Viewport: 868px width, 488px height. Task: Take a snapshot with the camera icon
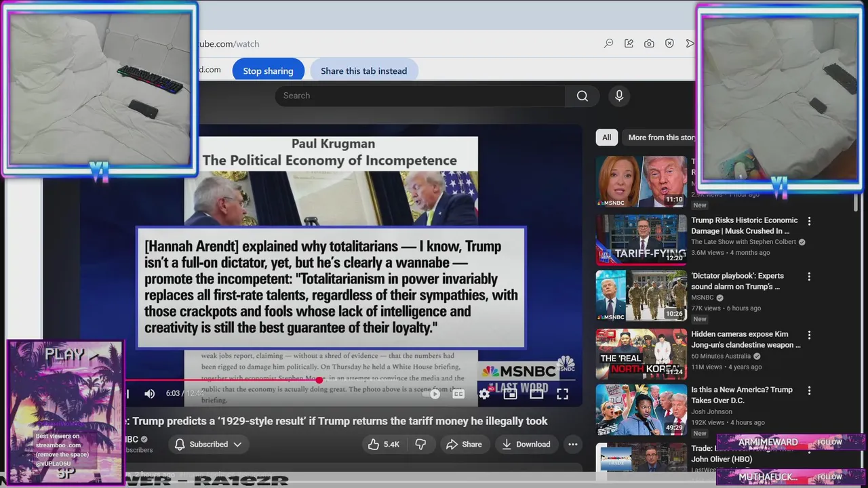[x=649, y=43]
